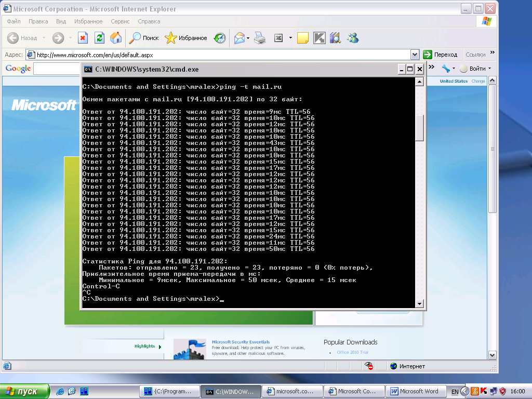Image resolution: width=532 pixels, height=399 pixels.
Task: Open the Back button history dropdown
Action: point(44,38)
